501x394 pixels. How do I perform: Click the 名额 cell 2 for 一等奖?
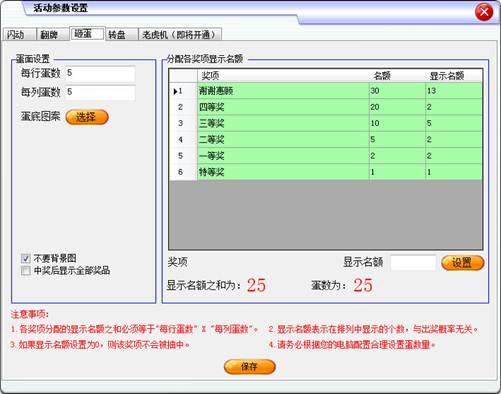pos(397,156)
